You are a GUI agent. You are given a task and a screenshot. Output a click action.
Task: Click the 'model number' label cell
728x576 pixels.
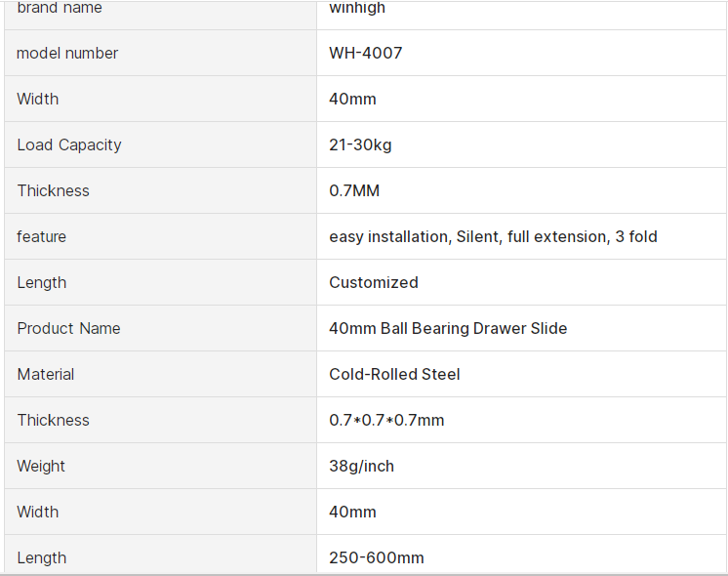pos(67,54)
